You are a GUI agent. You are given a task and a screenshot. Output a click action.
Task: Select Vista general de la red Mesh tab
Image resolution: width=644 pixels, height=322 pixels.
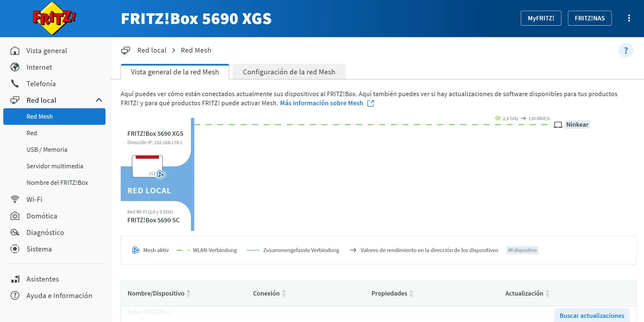click(175, 72)
